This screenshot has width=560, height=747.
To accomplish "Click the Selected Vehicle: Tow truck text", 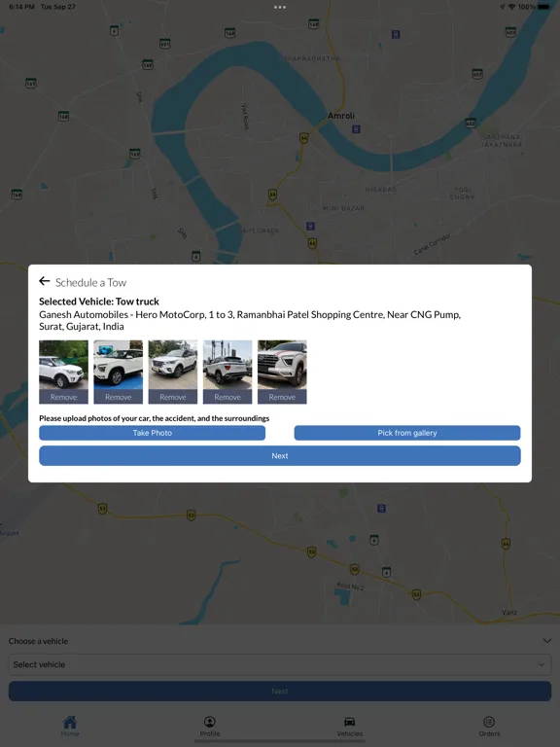I will 99,302.
